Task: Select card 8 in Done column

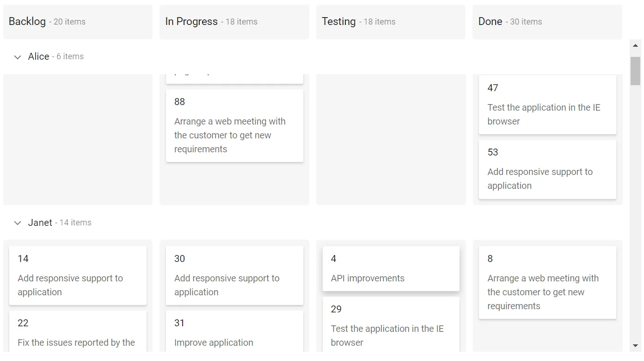Action: (547, 282)
